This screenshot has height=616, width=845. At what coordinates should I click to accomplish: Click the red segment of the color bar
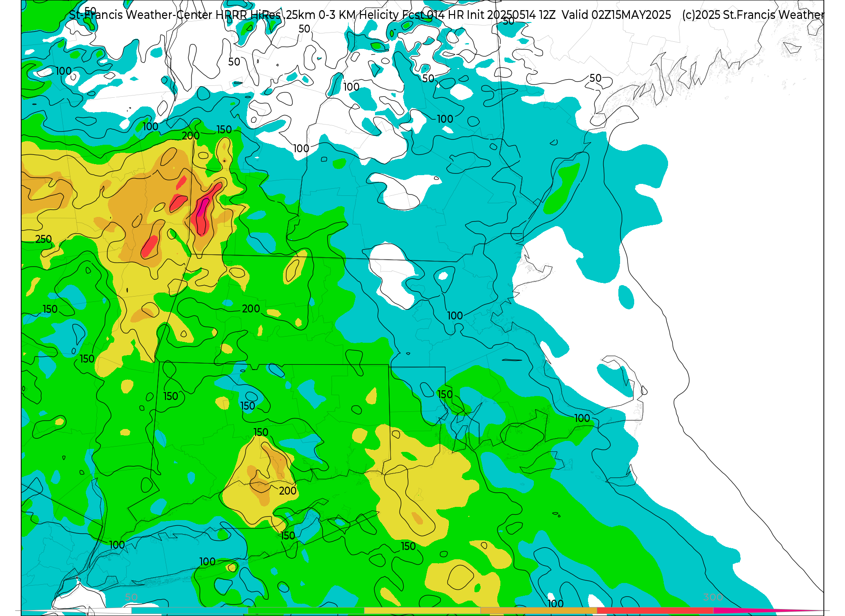point(655,611)
